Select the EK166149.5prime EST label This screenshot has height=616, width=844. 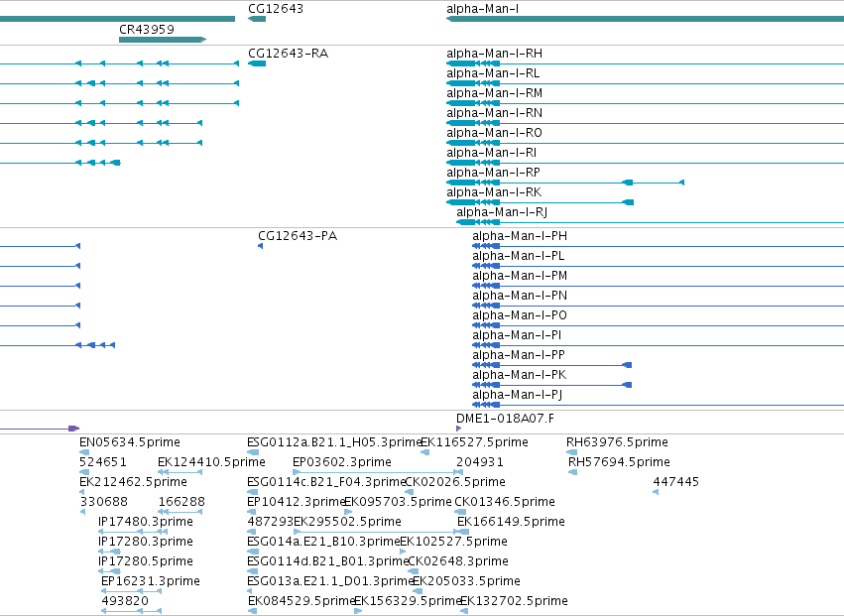click(511, 522)
